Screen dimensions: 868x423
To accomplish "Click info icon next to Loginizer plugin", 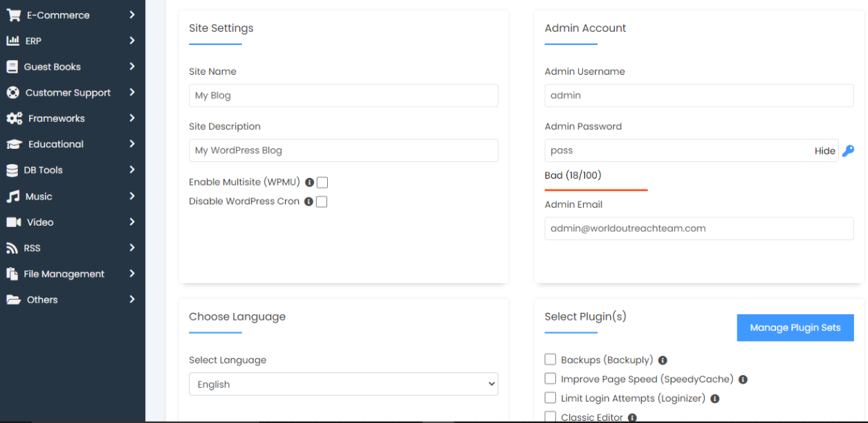I will tap(714, 399).
